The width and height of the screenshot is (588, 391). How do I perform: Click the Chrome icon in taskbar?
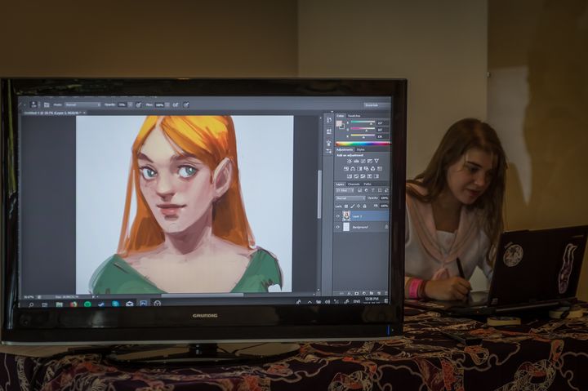coord(73,303)
